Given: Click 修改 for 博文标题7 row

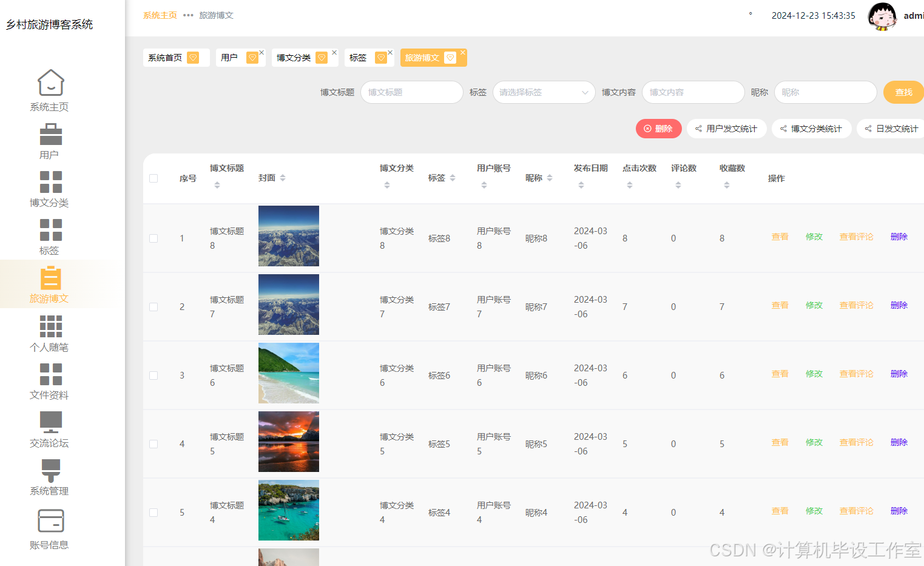Looking at the screenshot, I should pos(814,305).
